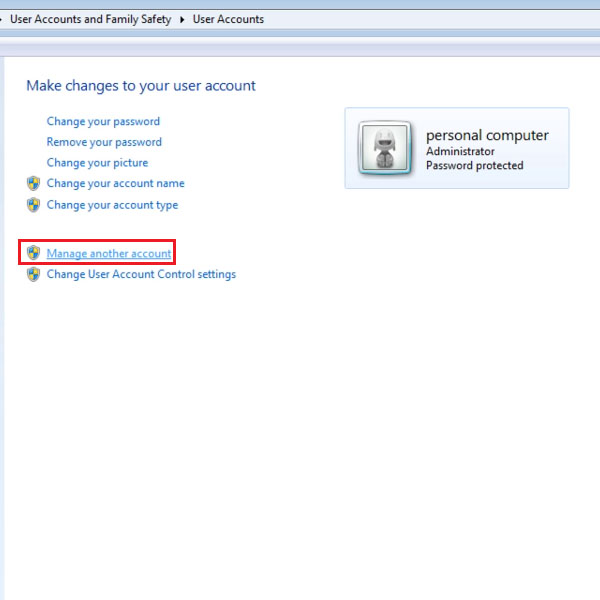Open the 'Change your password' link

tap(103, 122)
